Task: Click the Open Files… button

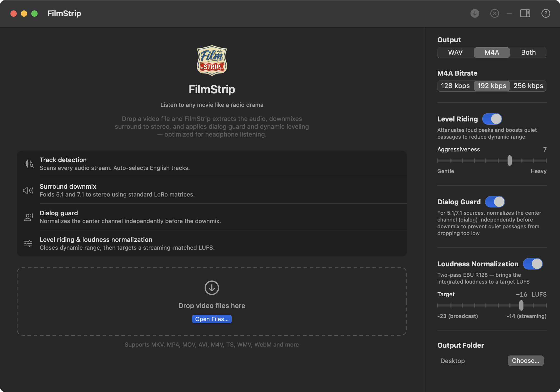Action: [x=212, y=319]
